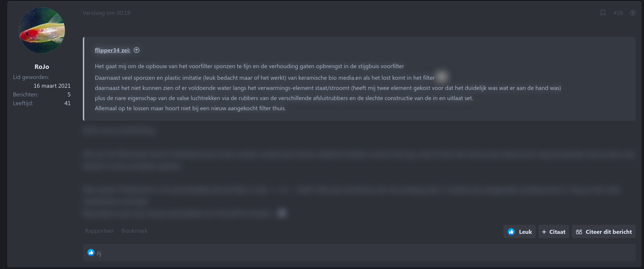Click the circled up-arrow beside #26

[633, 13]
